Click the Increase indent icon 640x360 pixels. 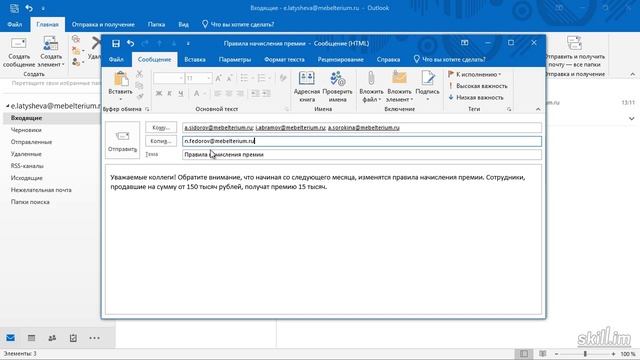pos(266,93)
